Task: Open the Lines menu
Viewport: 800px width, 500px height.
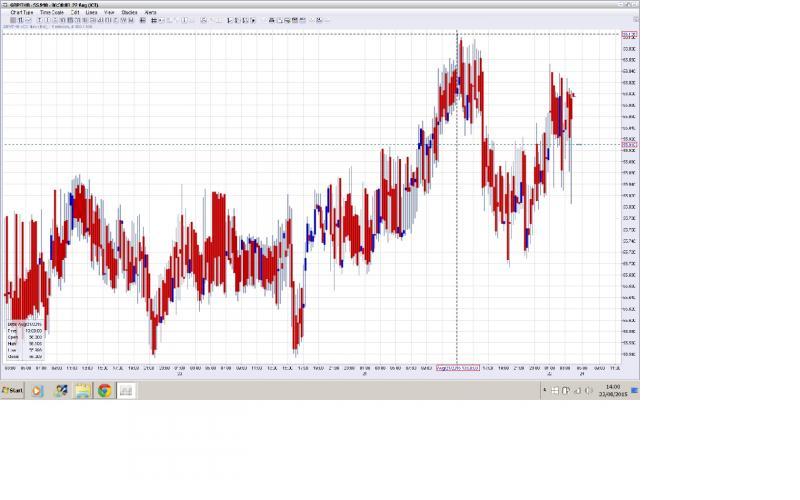Action: (91, 12)
